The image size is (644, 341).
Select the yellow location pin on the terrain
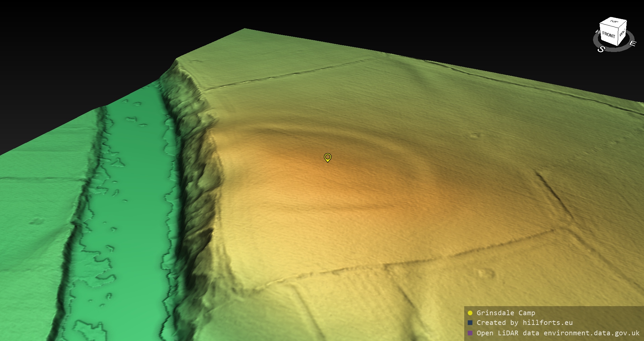pyautogui.click(x=328, y=157)
